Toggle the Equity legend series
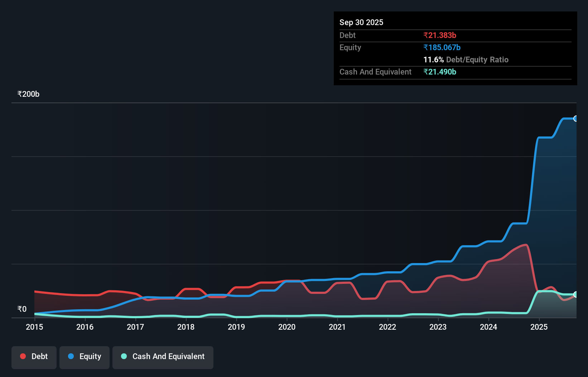This screenshot has width=588, height=377. click(x=85, y=357)
